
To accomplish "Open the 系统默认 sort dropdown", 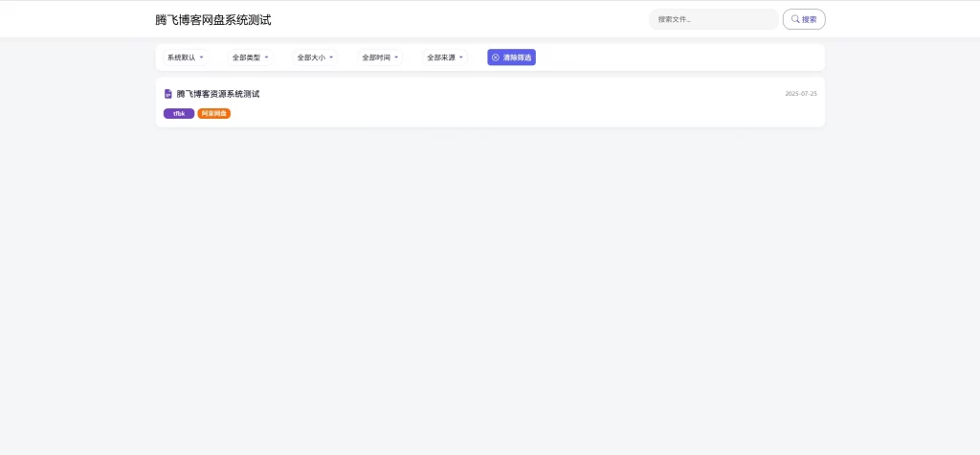I will pos(185,57).
